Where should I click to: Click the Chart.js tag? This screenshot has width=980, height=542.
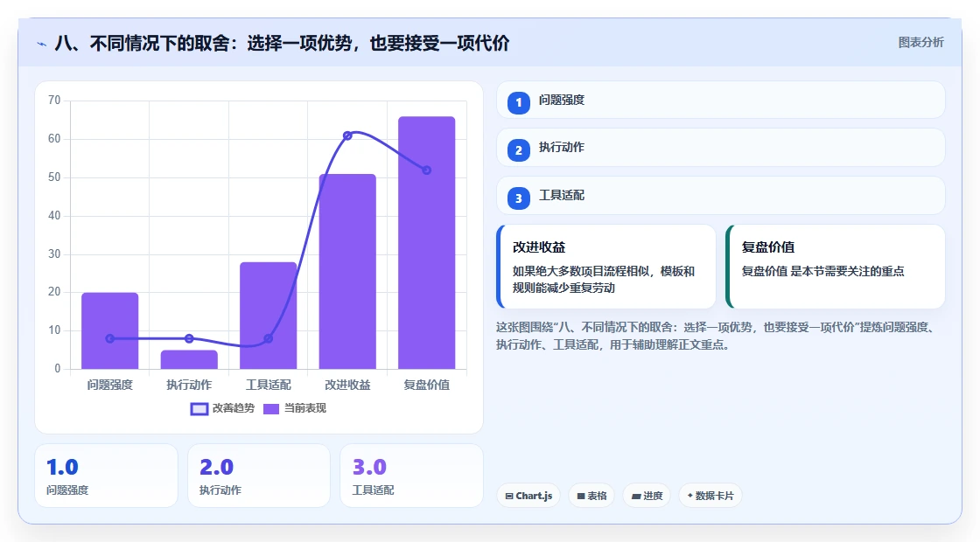click(x=528, y=496)
